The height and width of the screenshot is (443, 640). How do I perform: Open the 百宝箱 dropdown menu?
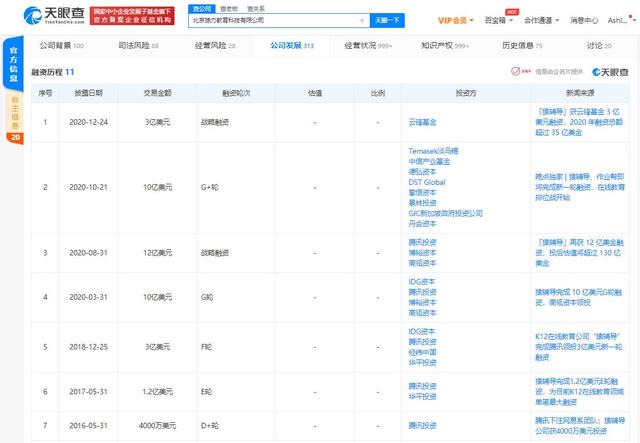click(498, 20)
